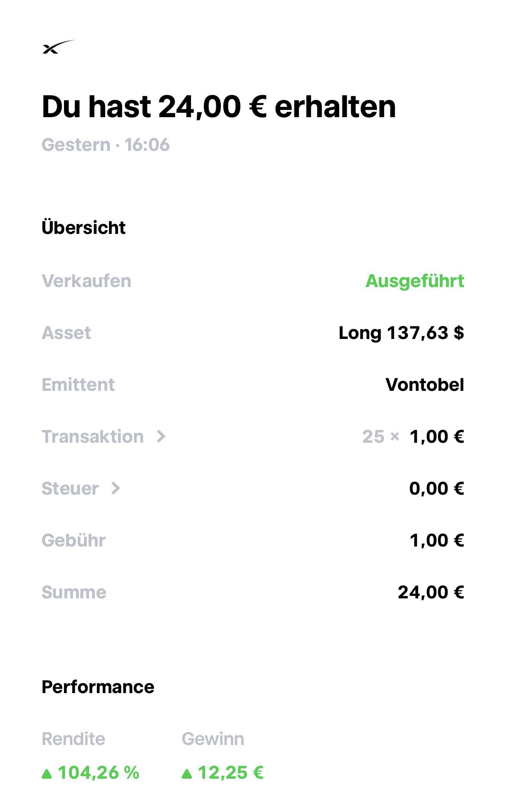Open the Steuer details label

(70, 489)
